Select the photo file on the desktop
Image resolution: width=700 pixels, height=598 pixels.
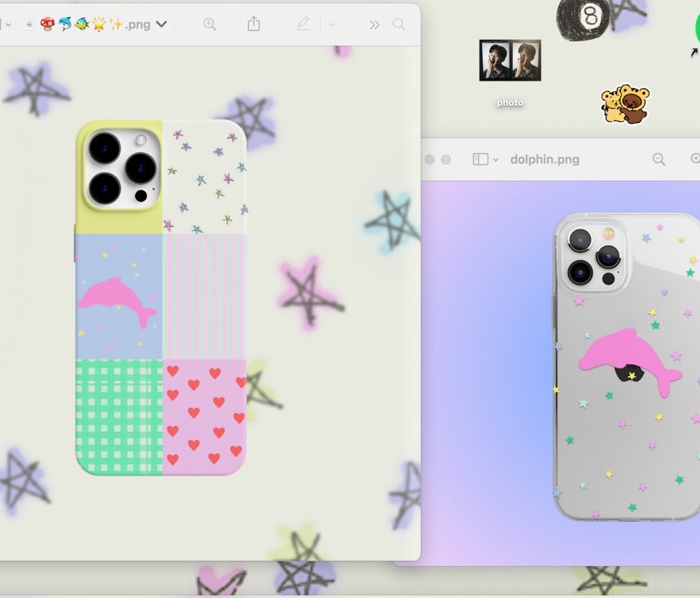(510, 60)
